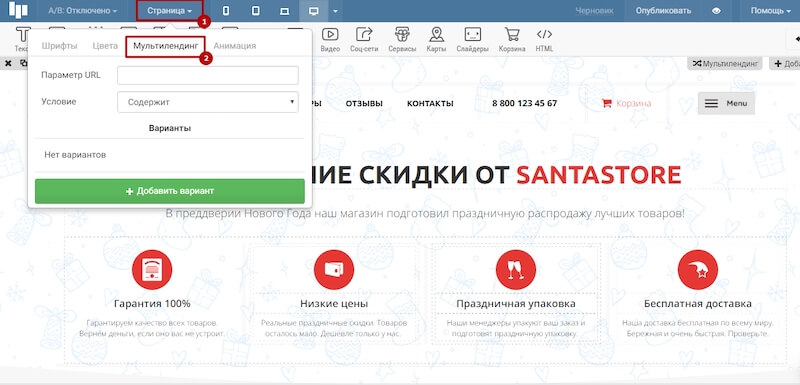
Task: Switch to smartphone preview mode
Action: pyautogui.click(x=226, y=11)
